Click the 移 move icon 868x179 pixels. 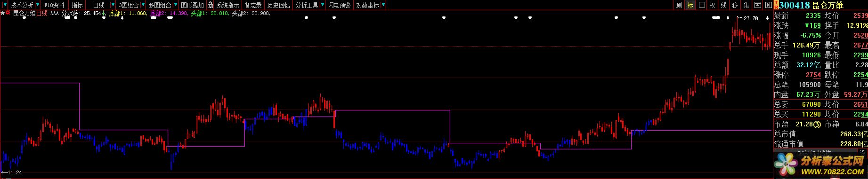(735, 5)
